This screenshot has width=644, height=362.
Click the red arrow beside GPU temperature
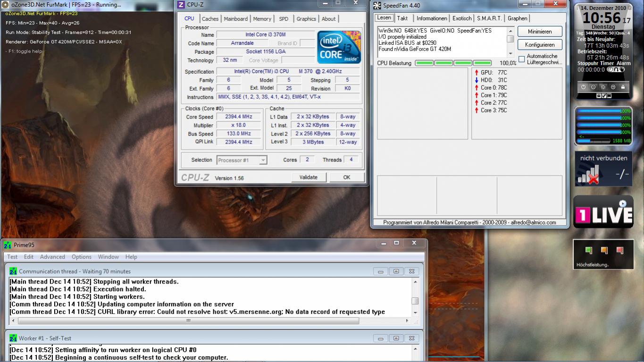(x=477, y=73)
